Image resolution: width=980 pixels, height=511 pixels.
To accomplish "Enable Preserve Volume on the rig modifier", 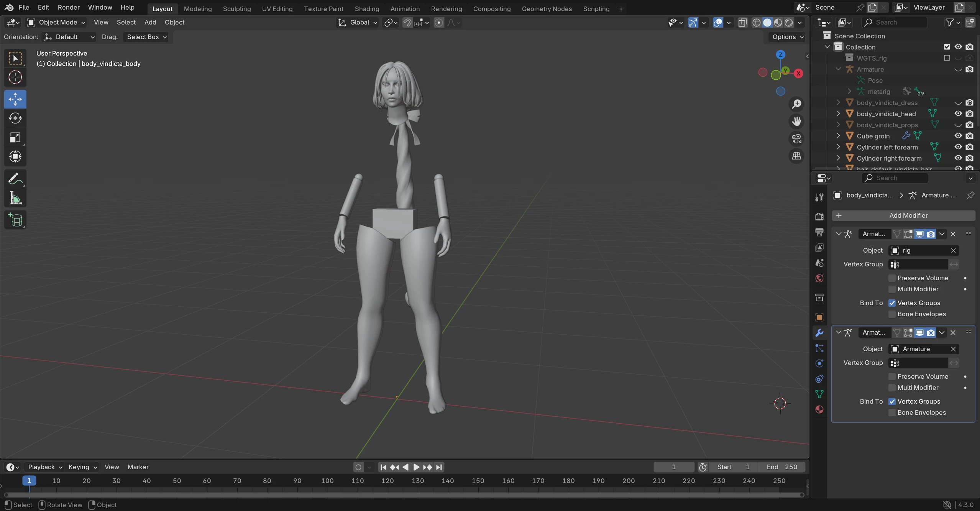I will click(892, 278).
